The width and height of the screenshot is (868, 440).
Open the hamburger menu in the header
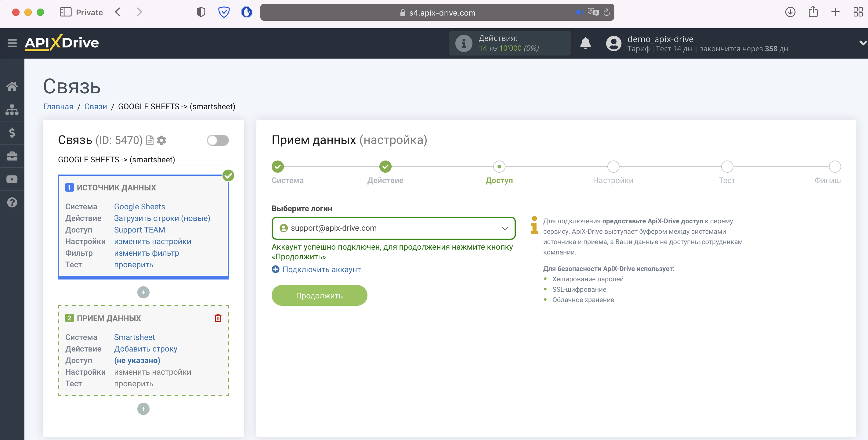(12, 43)
